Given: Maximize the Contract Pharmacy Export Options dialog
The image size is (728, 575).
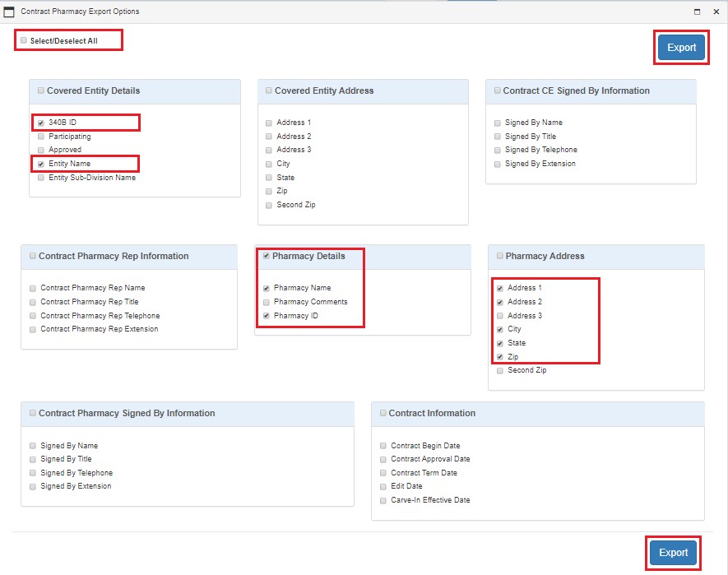Looking at the screenshot, I should [697, 12].
